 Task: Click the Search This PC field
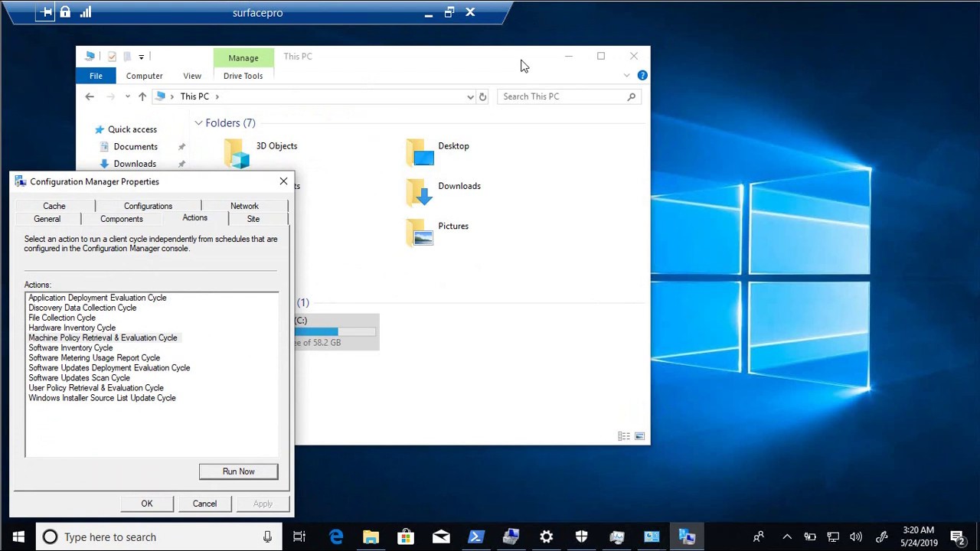pyautogui.click(x=569, y=96)
